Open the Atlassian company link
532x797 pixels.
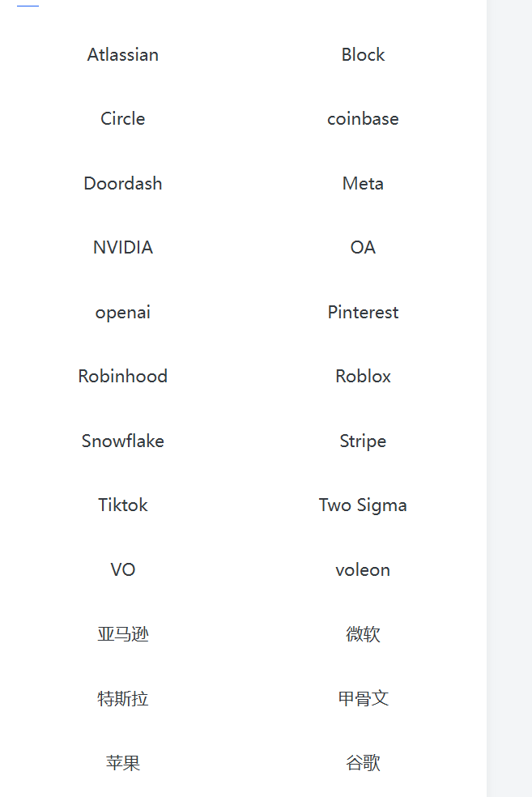[x=123, y=55]
